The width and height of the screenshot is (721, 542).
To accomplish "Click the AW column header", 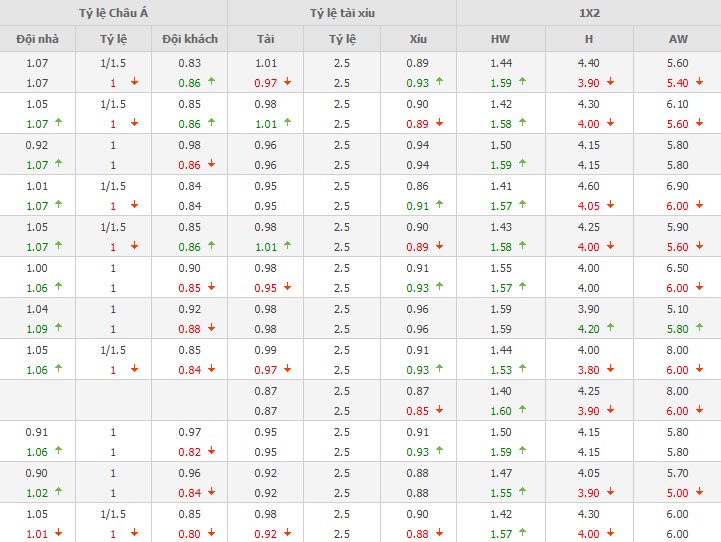I will (677, 39).
